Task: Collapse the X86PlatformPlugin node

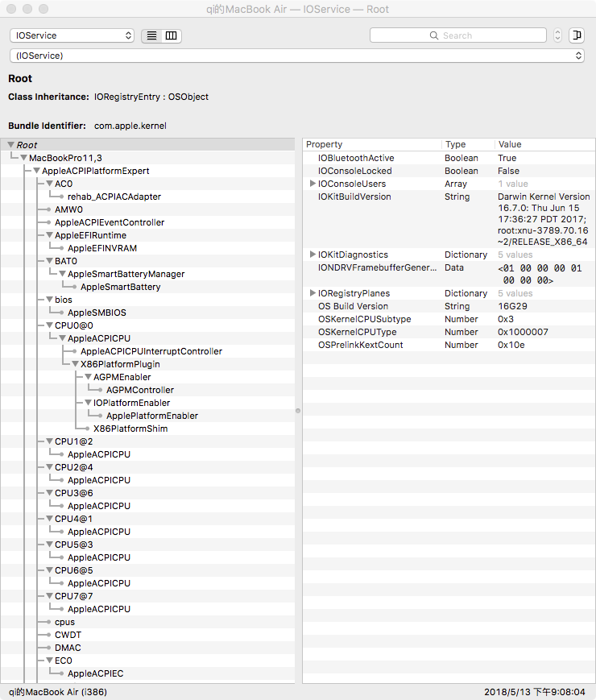Action: [76, 364]
